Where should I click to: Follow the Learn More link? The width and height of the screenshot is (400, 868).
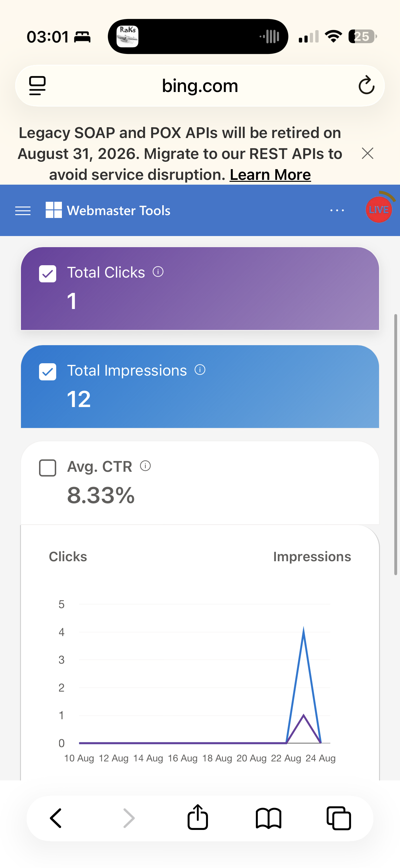click(270, 174)
